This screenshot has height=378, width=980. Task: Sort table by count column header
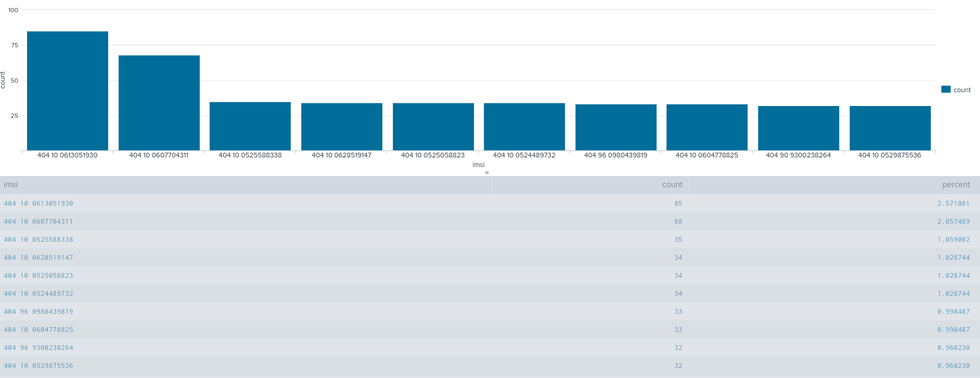click(672, 184)
